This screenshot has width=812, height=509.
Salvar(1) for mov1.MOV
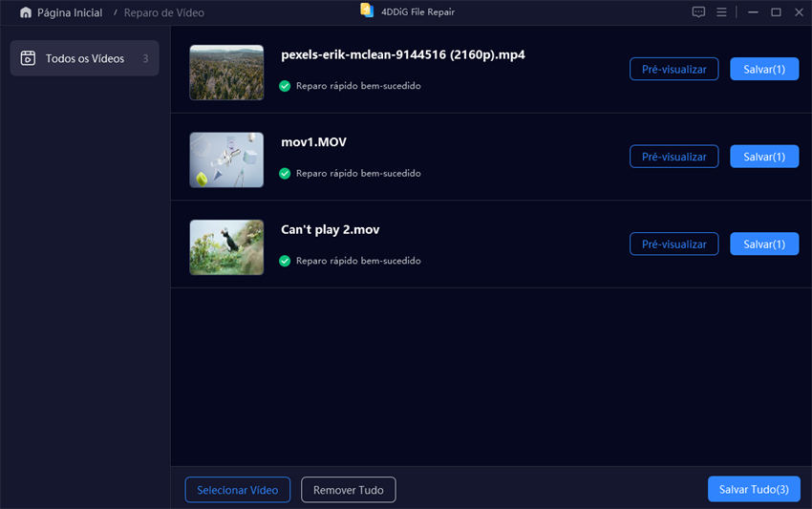coord(764,157)
